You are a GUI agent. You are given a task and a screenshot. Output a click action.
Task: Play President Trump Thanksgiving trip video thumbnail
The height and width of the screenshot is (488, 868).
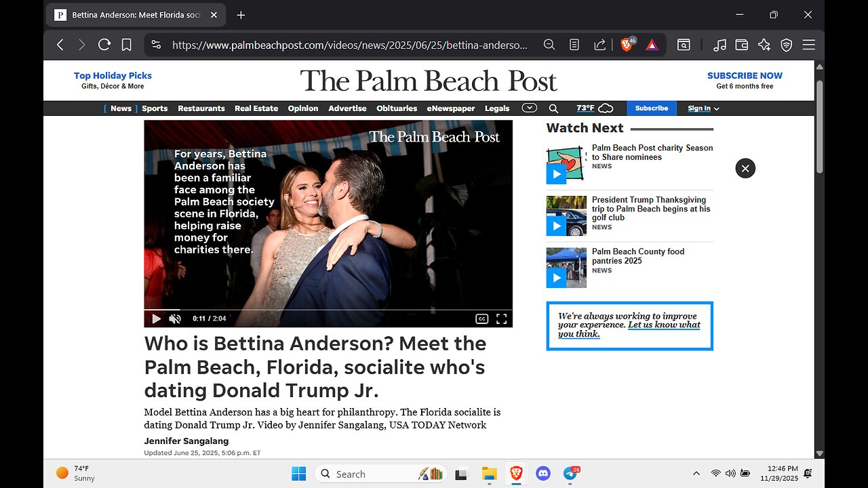pyautogui.click(x=566, y=216)
